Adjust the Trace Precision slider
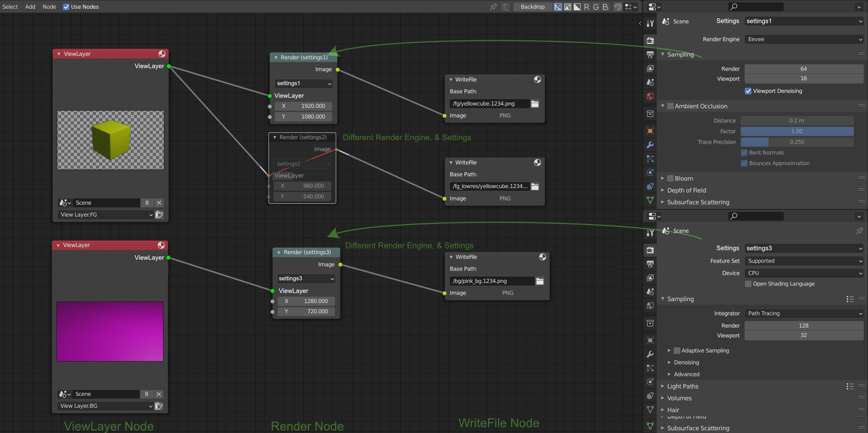The width and height of the screenshot is (868, 433). 797,142
